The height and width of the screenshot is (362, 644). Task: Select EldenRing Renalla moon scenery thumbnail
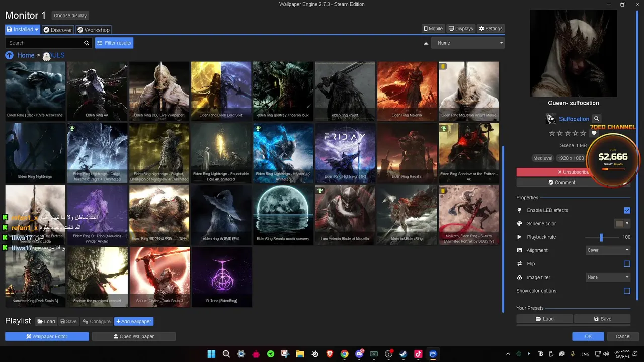click(283, 215)
